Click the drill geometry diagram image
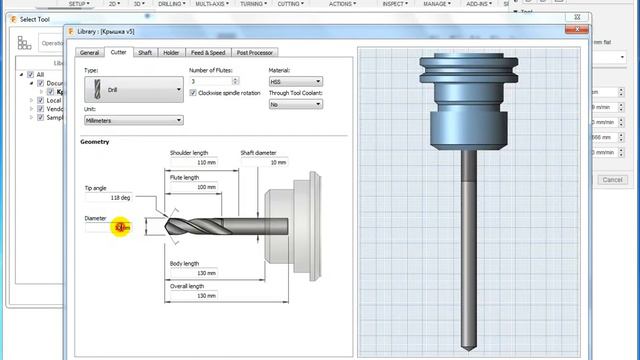This screenshot has height=360, width=640. click(243, 227)
